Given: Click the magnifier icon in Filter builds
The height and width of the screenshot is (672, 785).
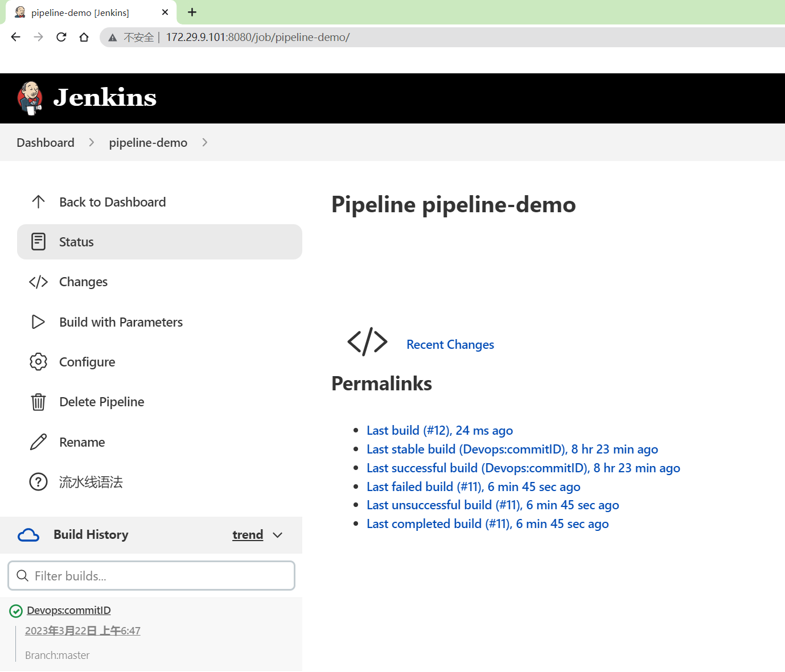Looking at the screenshot, I should tap(23, 576).
